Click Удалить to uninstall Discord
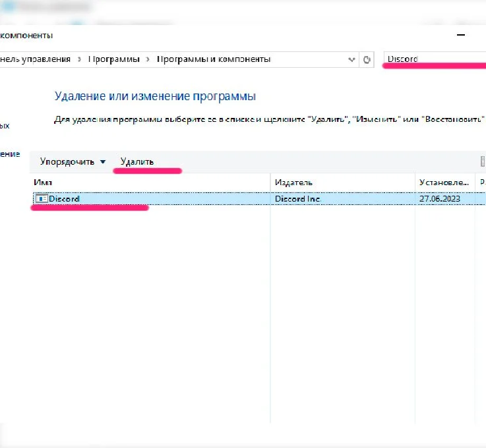Screen dimensions: 486x448 click(137, 161)
